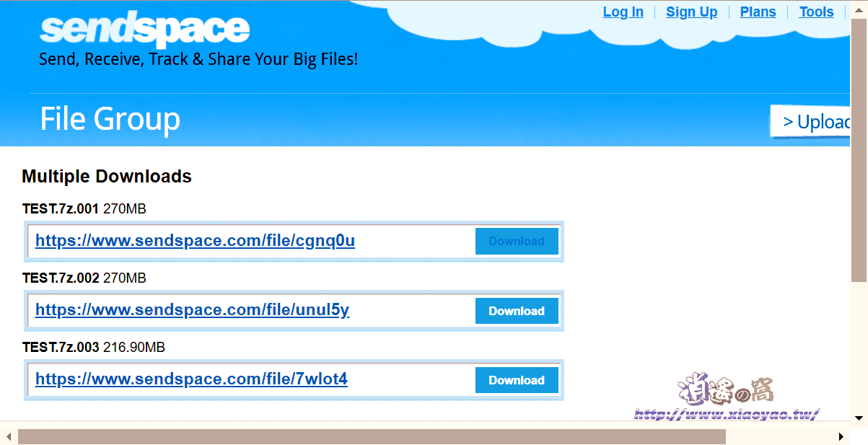The image size is (868, 445).
Task: Click the horizontal scrollbar left arrow
Action: [8, 436]
